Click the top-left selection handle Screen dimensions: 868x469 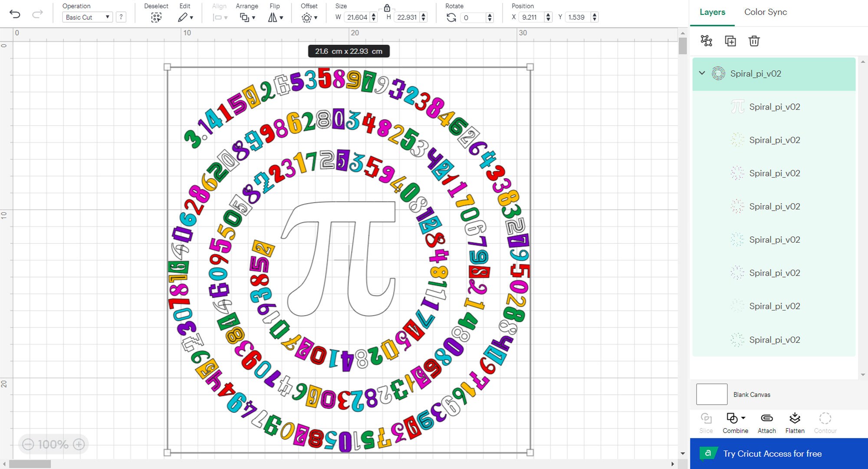click(167, 67)
